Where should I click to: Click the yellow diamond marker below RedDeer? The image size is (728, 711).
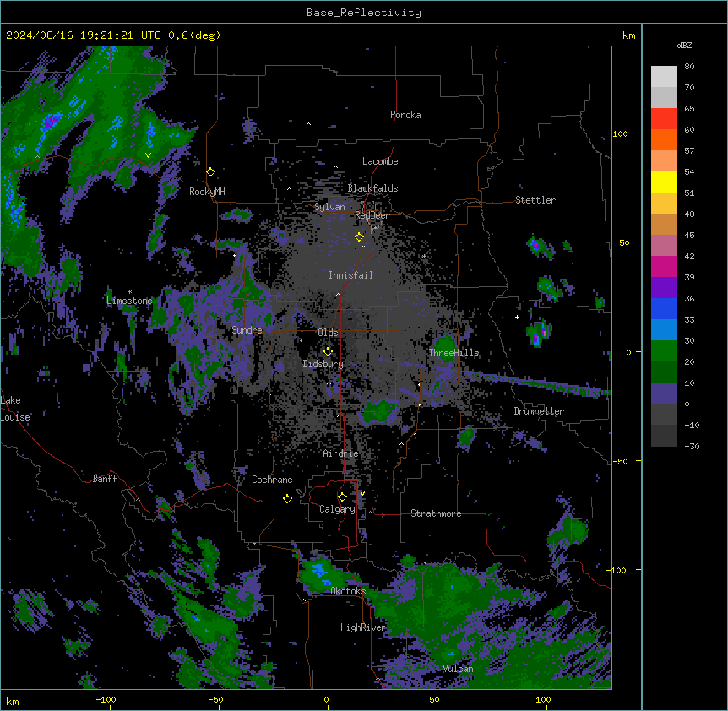click(x=359, y=237)
